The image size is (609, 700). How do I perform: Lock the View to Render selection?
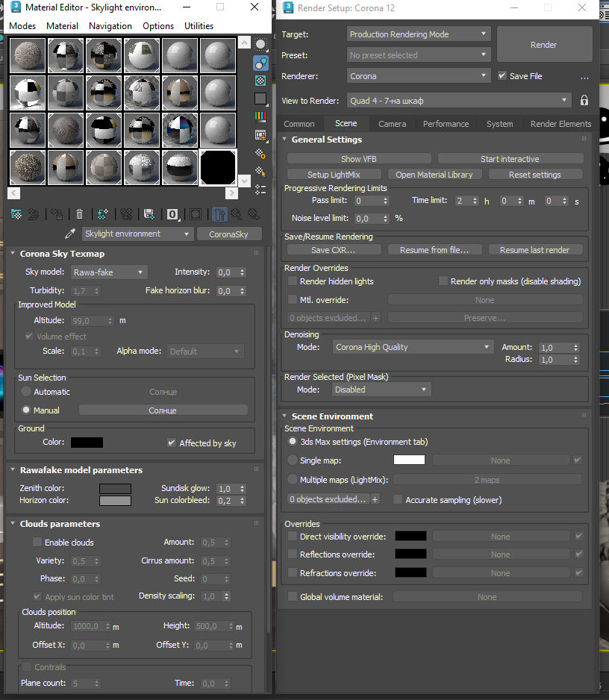(584, 101)
